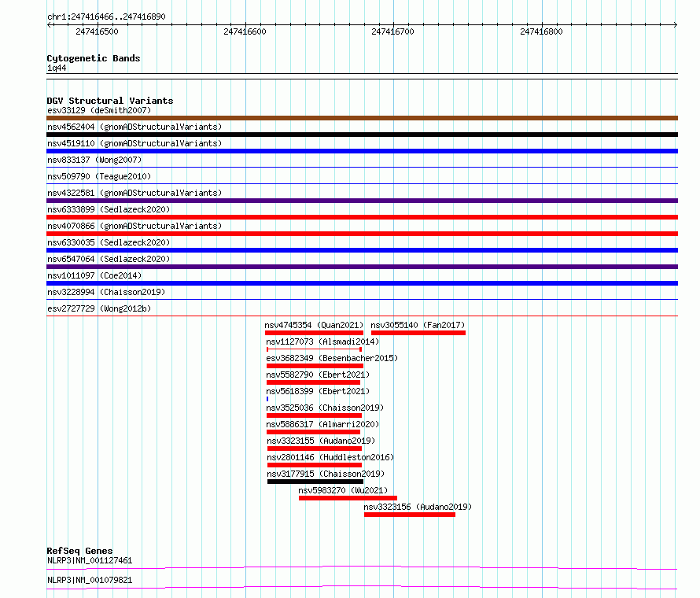The width and height of the screenshot is (700, 598).
Task: Click the black bar for nsv3177915
Action: [x=315, y=482]
